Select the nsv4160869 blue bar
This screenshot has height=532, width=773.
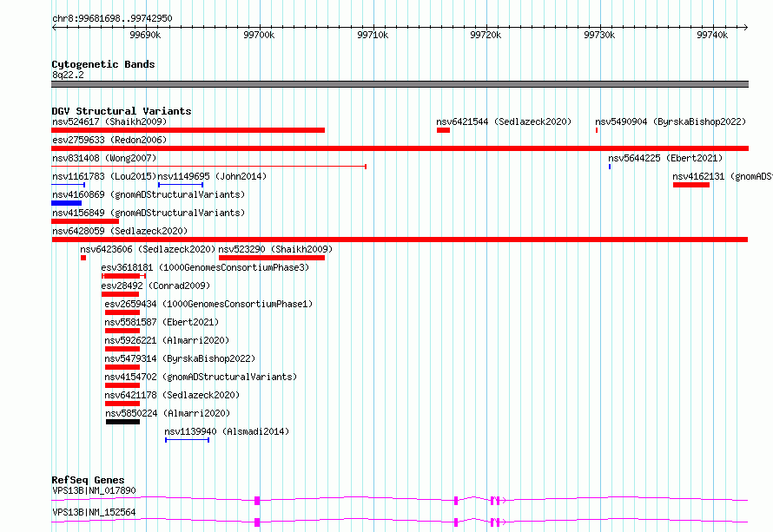pyautogui.click(x=67, y=203)
